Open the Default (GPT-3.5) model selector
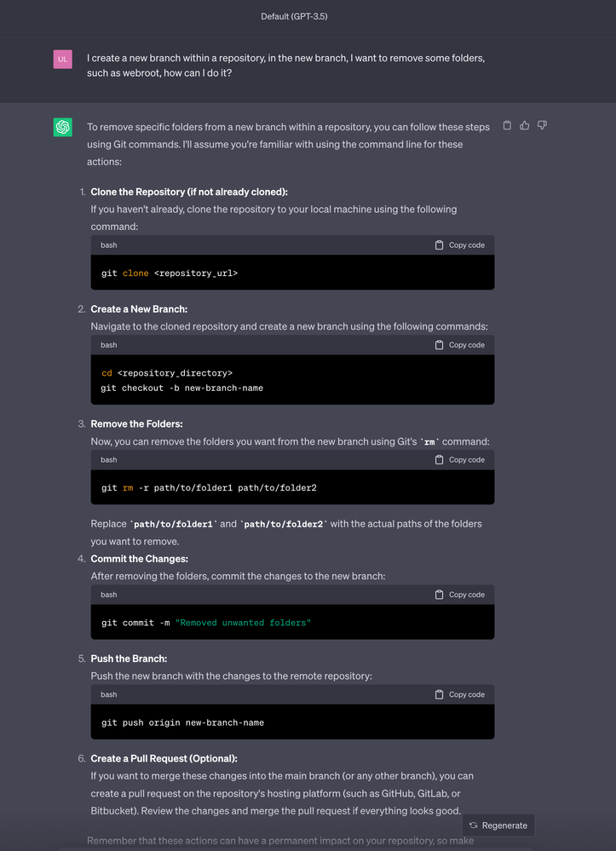 pos(294,16)
